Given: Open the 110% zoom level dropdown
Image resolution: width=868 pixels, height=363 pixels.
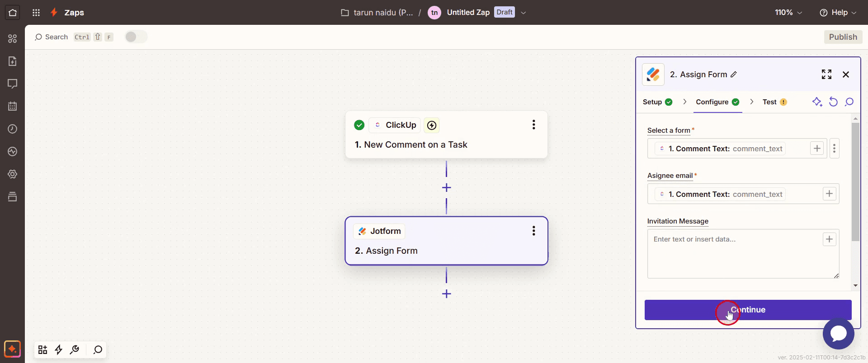Looking at the screenshot, I should pyautogui.click(x=788, y=13).
